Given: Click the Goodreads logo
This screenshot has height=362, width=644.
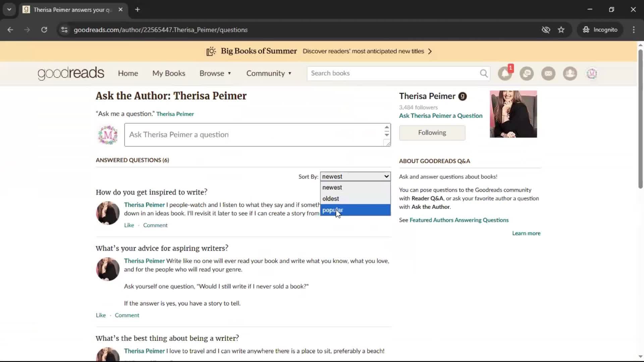Looking at the screenshot, I should click(x=71, y=73).
